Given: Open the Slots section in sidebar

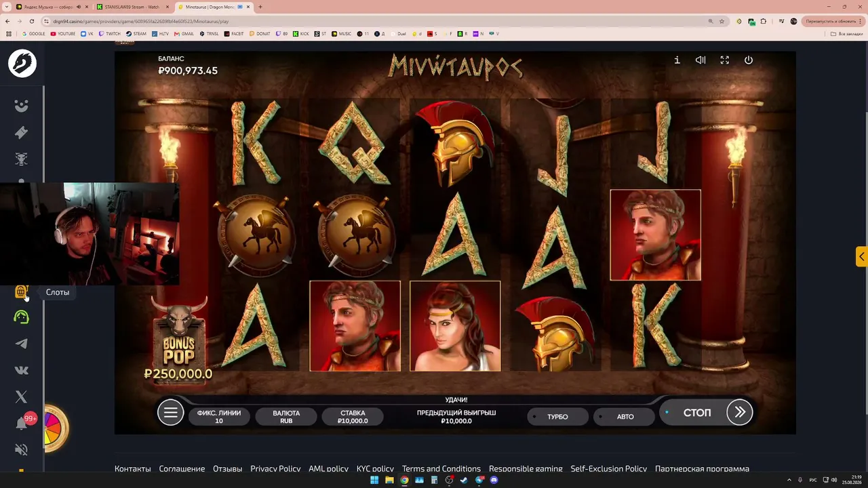Looking at the screenshot, I should pos(21,292).
